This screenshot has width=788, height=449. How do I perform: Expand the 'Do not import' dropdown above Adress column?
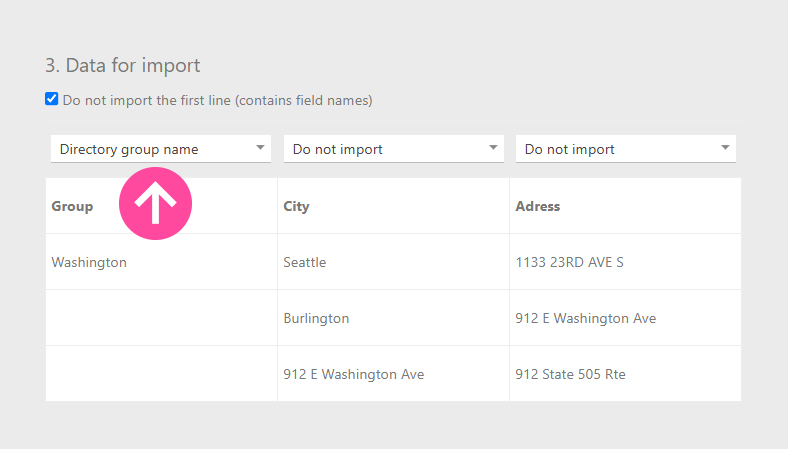coord(625,149)
